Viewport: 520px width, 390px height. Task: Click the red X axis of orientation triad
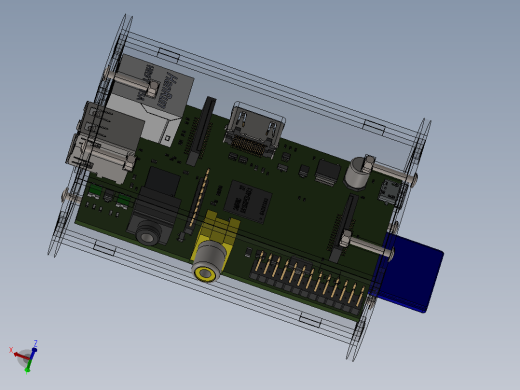[20, 355]
